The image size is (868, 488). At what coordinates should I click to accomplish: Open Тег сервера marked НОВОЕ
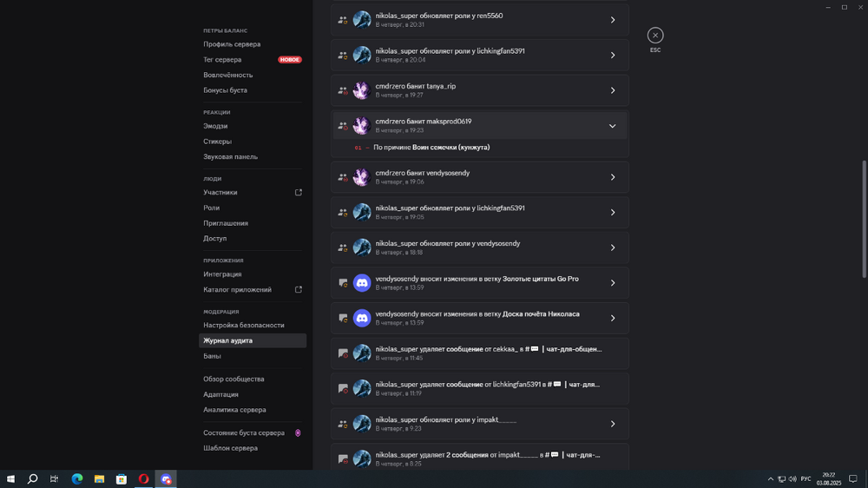point(223,60)
